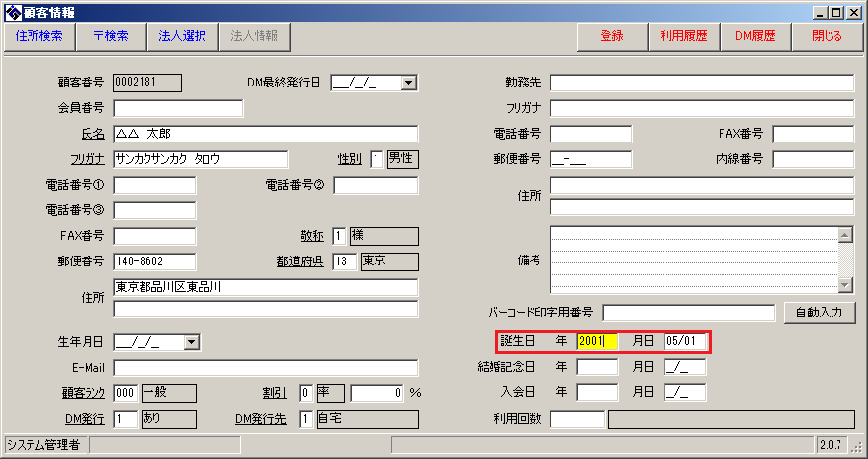Focus the workplace 郵便番号 field
The height and width of the screenshot is (459, 868).
pos(591,159)
